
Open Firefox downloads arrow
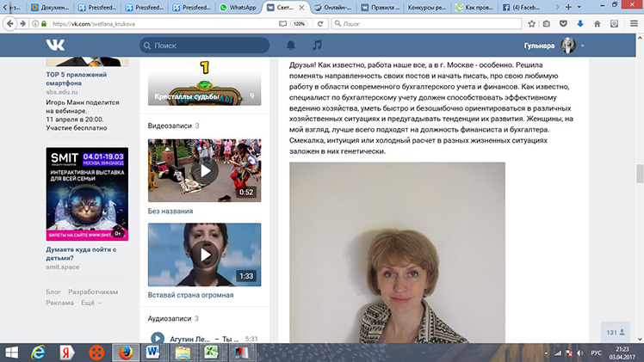click(580, 24)
